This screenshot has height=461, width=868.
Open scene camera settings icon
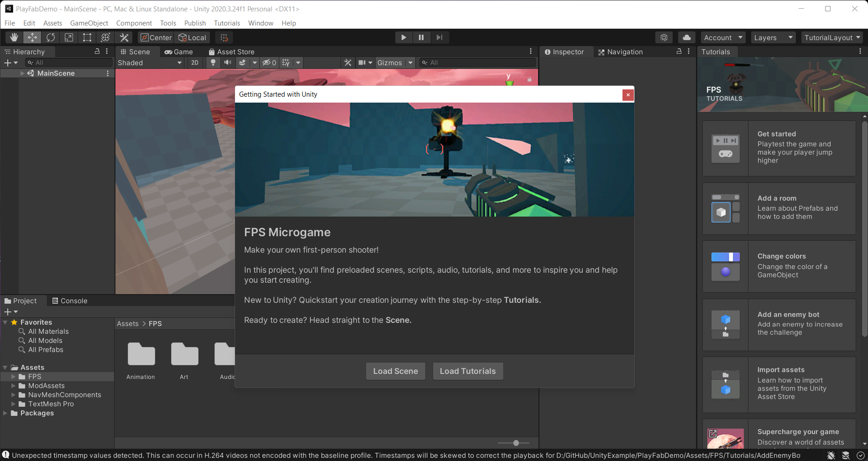click(x=362, y=62)
